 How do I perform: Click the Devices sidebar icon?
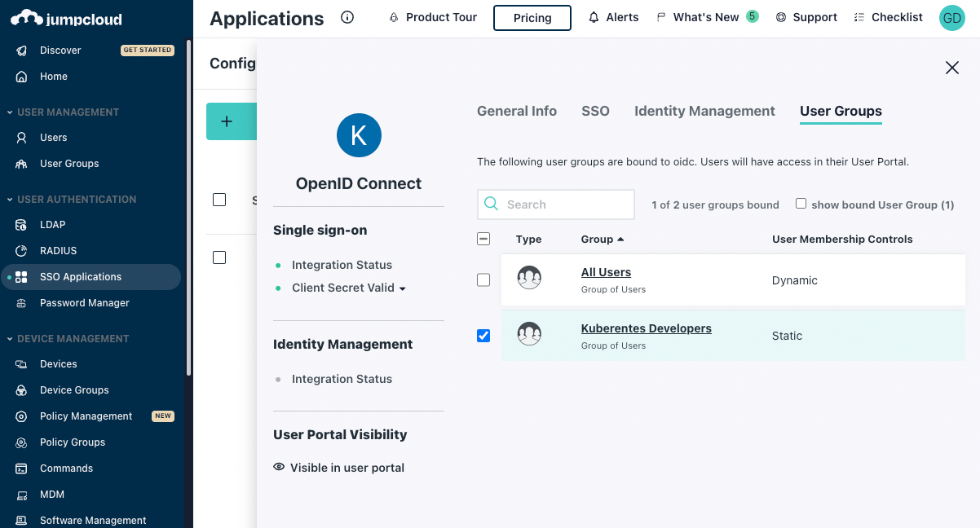[22, 364]
